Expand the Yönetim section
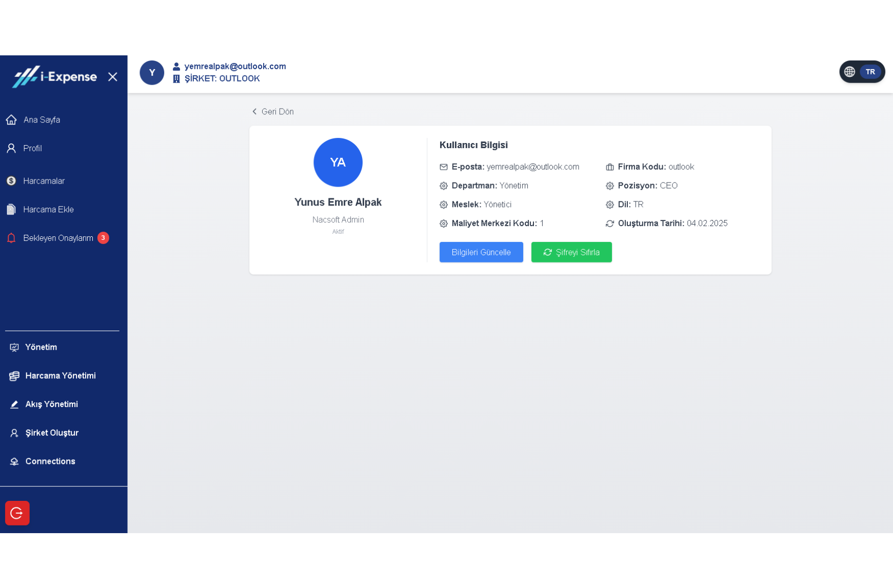 pyautogui.click(x=41, y=348)
